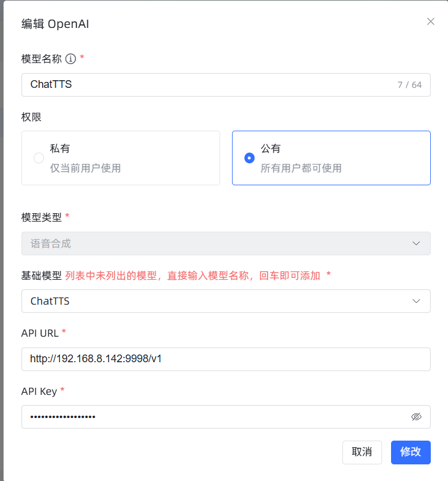
Task: Select the 私有 permission radio button
Action: tap(39, 158)
